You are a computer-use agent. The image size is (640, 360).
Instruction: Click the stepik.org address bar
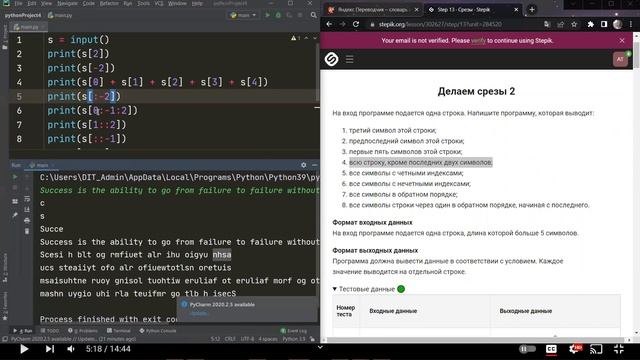[x=453, y=24]
